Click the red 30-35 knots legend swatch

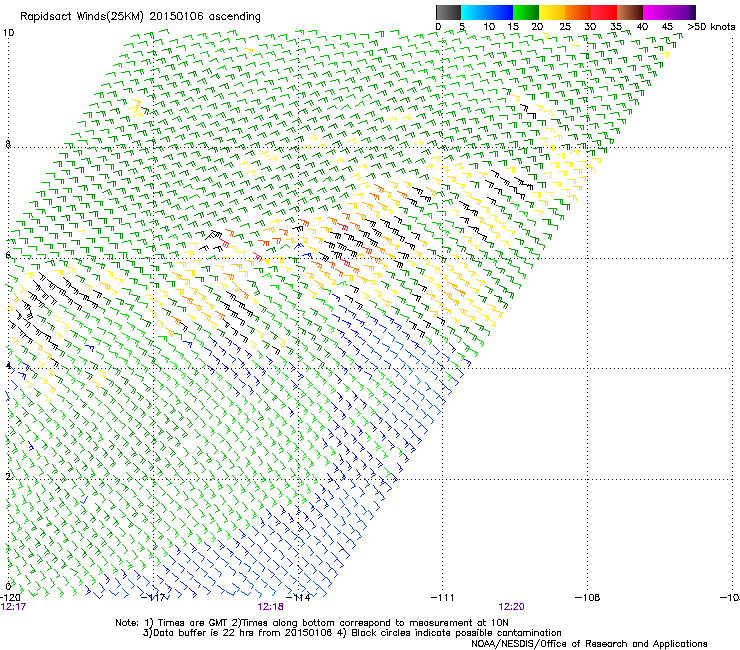coord(604,12)
